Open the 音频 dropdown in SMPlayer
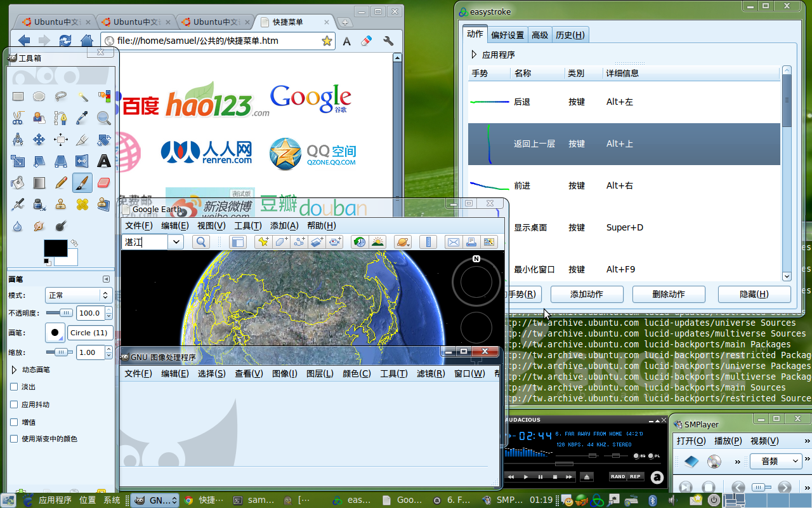812x508 pixels. pyautogui.click(x=777, y=462)
